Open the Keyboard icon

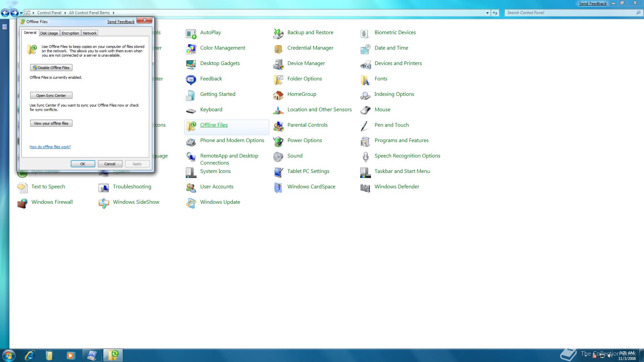click(x=191, y=110)
